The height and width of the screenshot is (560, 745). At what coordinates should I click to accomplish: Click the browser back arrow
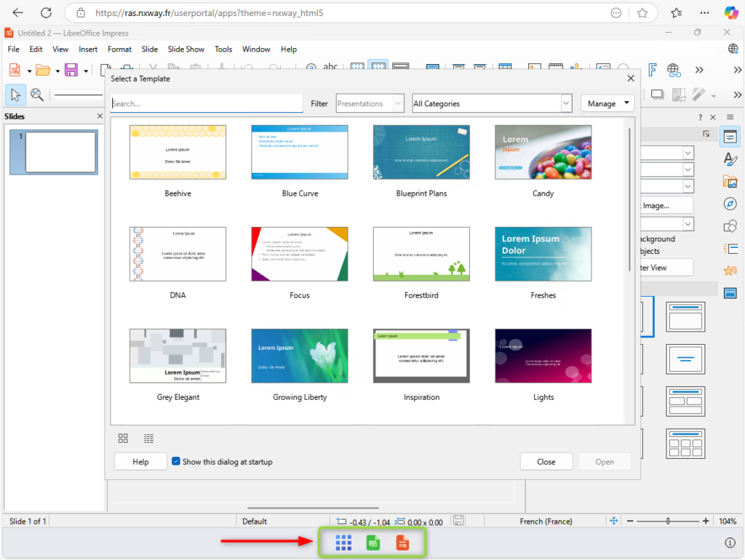17,13
